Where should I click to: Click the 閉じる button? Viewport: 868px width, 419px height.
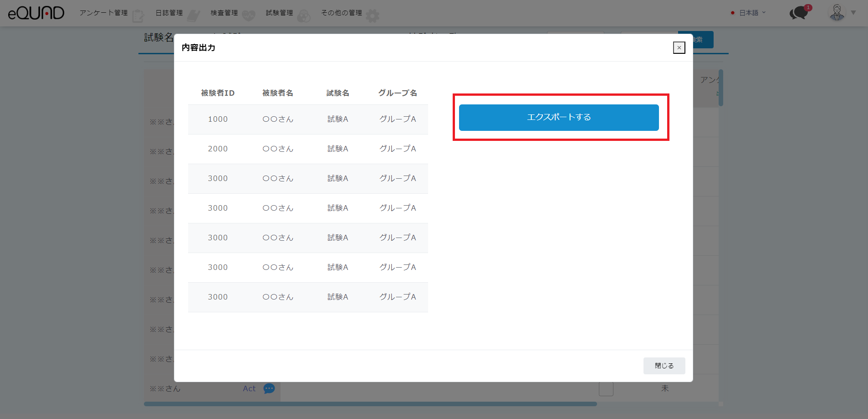tap(664, 366)
